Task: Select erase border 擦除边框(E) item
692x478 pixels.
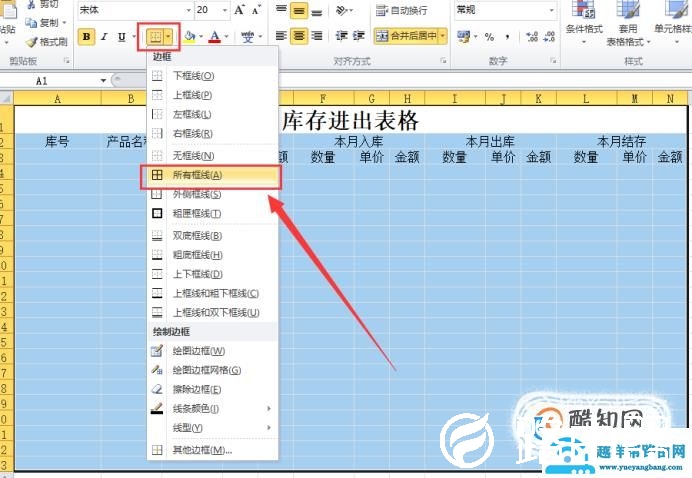Action: pyautogui.click(x=213, y=389)
